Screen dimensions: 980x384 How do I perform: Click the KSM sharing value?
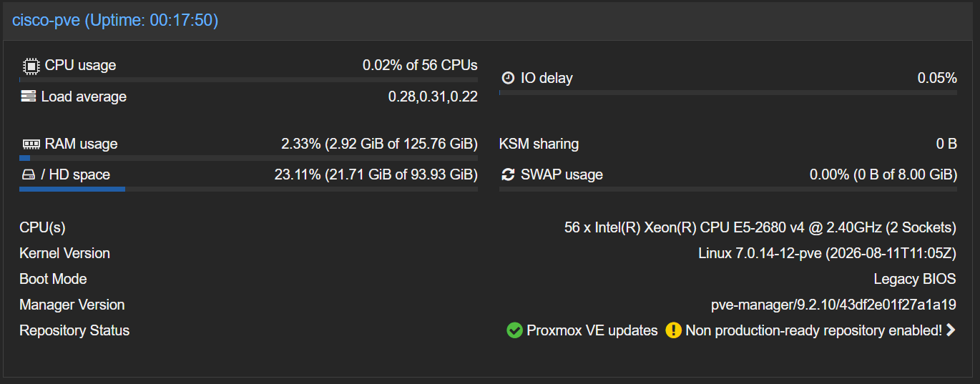(x=946, y=144)
